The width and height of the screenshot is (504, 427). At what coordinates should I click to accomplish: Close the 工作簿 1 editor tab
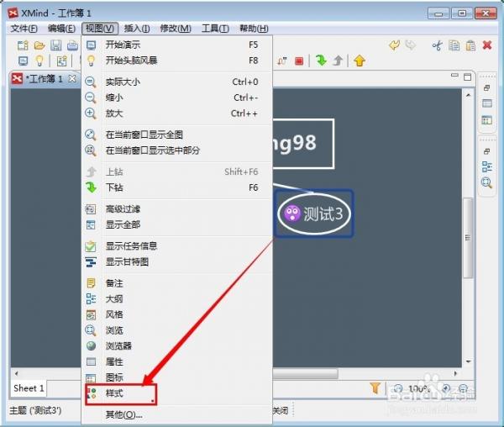click(x=72, y=78)
